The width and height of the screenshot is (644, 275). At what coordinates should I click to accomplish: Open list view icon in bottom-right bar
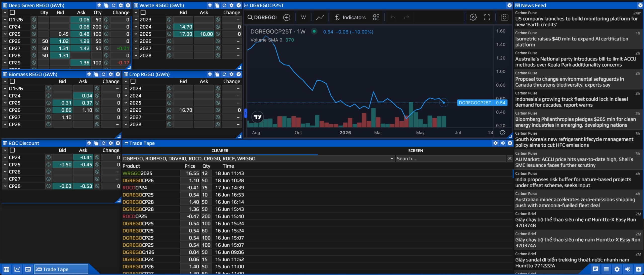click(x=606, y=269)
